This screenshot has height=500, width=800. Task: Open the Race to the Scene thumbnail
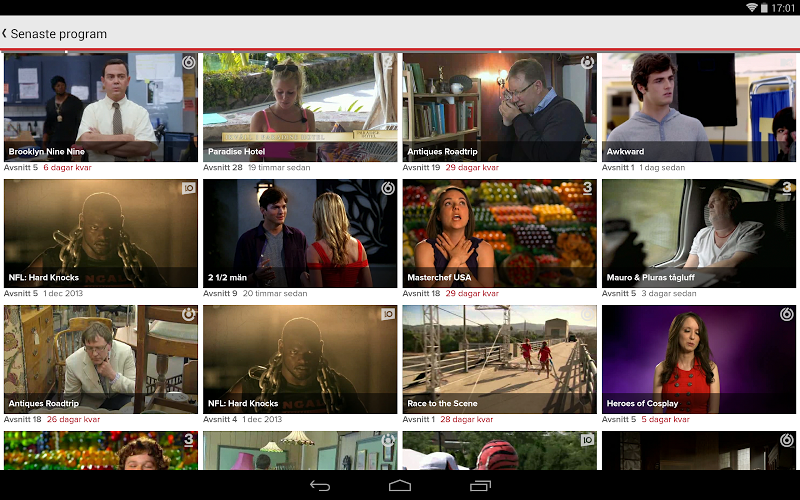click(499, 359)
